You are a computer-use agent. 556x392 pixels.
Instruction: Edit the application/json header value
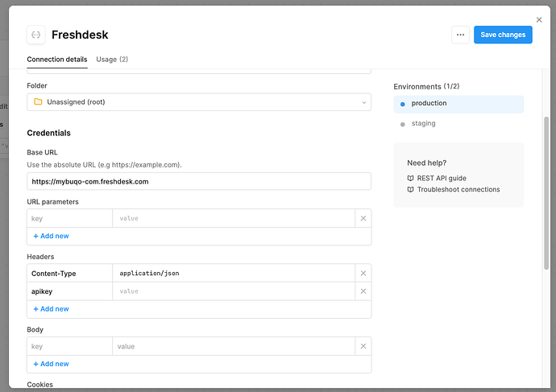pos(234,274)
